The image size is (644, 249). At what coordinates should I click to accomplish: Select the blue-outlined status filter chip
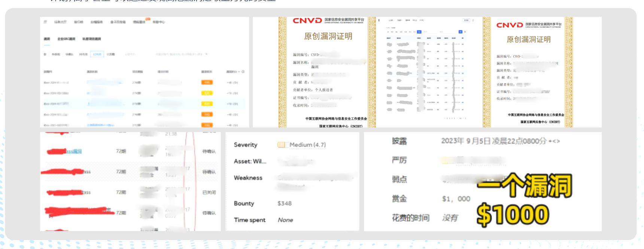click(x=97, y=54)
